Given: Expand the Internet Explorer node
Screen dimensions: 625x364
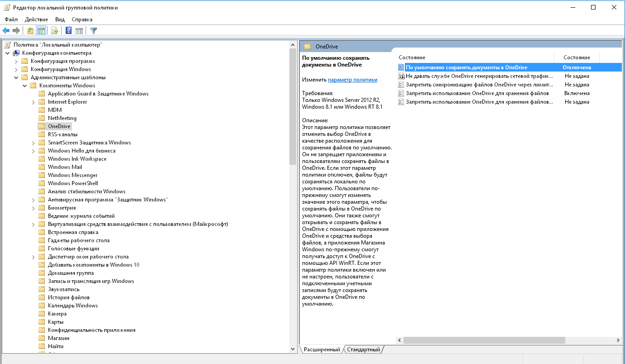Looking at the screenshot, I should (x=33, y=102).
